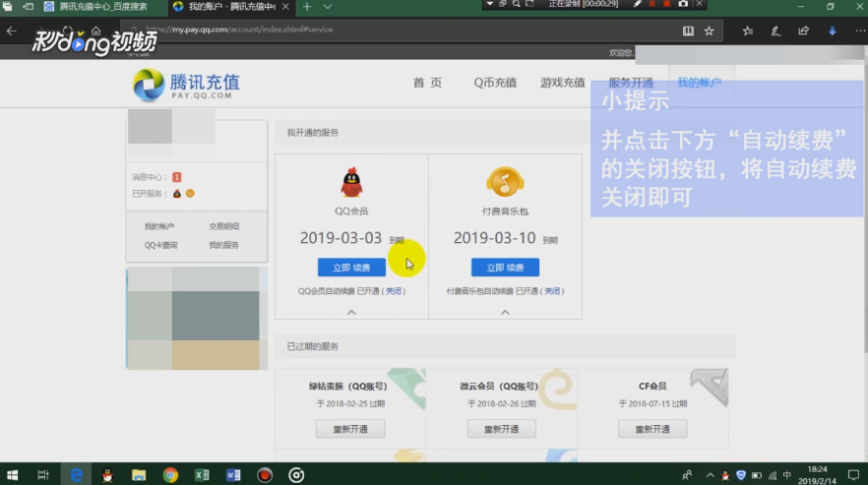Go back with browser back arrow
This screenshot has height=485, width=868.
12,31
